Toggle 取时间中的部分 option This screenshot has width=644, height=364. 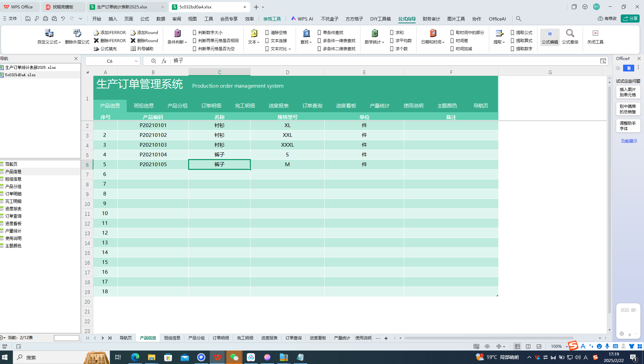pos(467,32)
